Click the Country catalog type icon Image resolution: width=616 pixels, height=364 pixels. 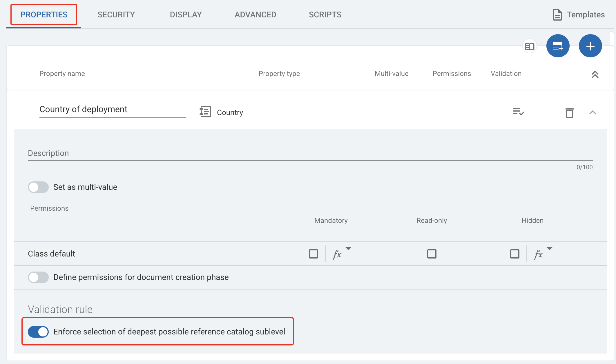205,112
